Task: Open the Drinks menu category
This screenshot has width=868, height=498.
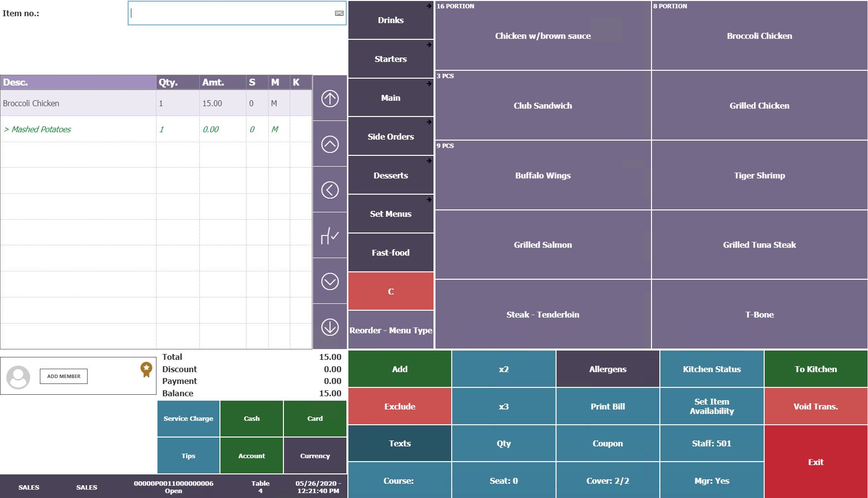Action: pyautogui.click(x=391, y=20)
